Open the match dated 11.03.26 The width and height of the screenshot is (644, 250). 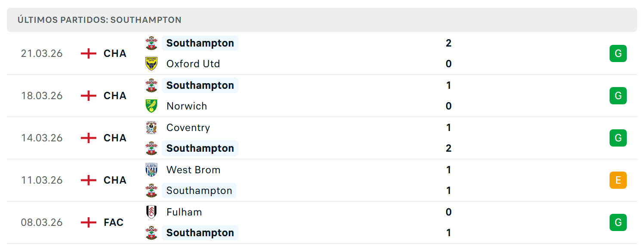pyautogui.click(x=322, y=180)
